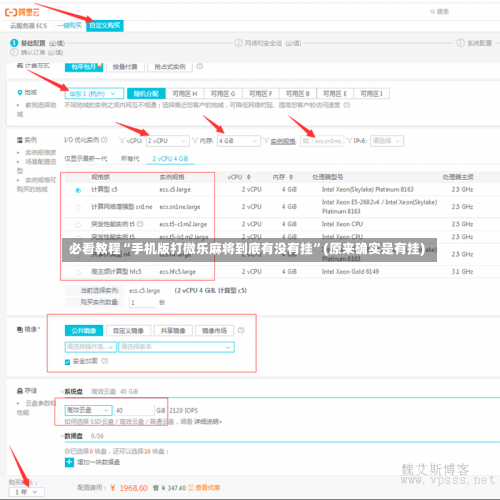The width and height of the screenshot is (500, 500).
Task: Open the search box at top right
Action: tap(440, 12)
